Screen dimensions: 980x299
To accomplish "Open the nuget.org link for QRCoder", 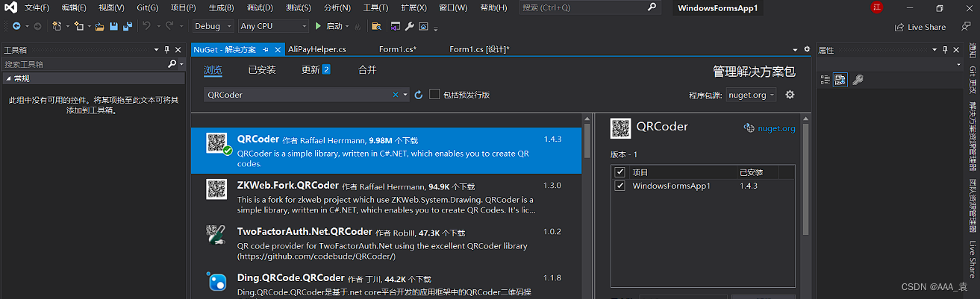I will coord(776,128).
